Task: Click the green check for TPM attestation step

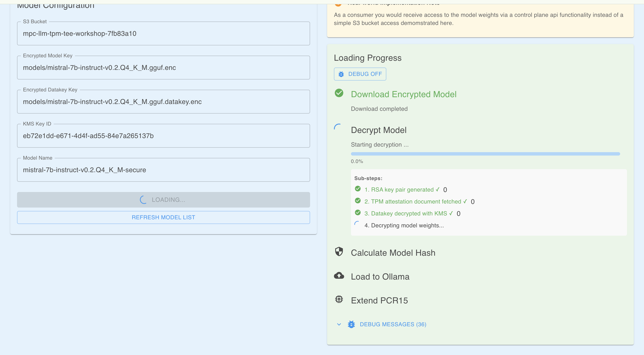Action: pyautogui.click(x=358, y=201)
